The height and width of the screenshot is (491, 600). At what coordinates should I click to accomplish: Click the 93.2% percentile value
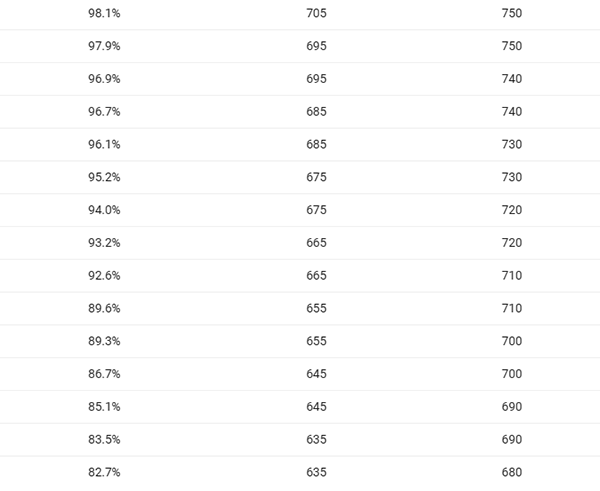coord(104,243)
